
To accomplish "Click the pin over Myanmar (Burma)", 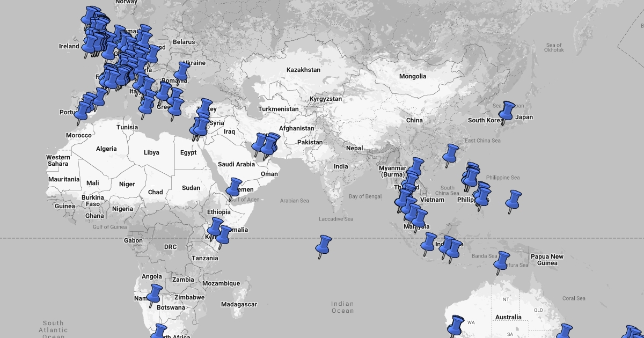I will point(416,167).
